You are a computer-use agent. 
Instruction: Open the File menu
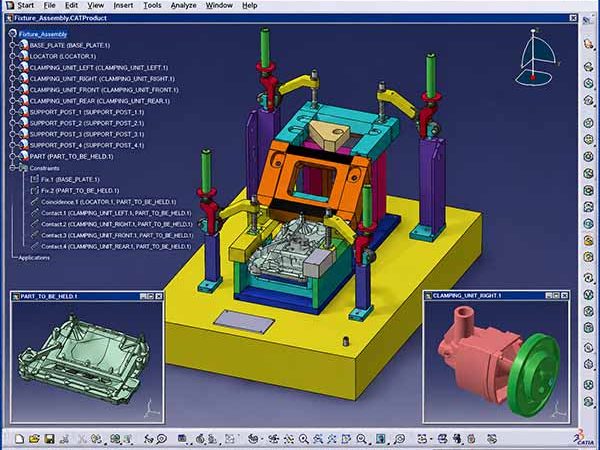(49, 5)
